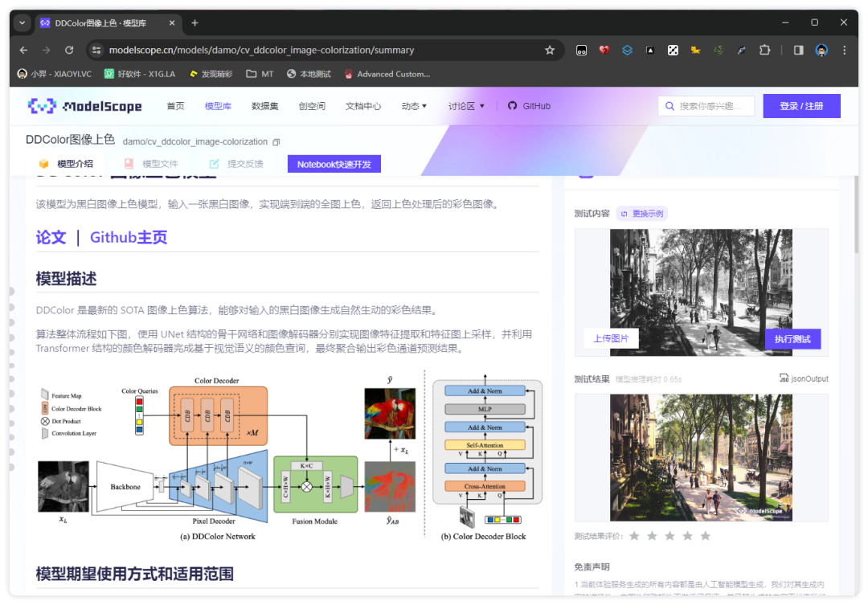The width and height of the screenshot is (868, 605).
Task: Bookmark this page with the star icon
Action: [x=550, y=50]
